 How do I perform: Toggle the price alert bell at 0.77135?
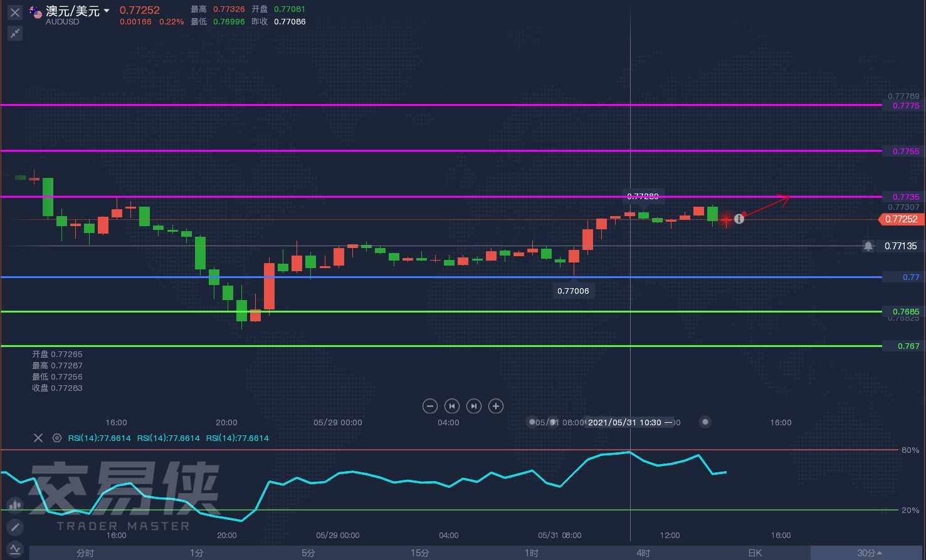point(868,246)
